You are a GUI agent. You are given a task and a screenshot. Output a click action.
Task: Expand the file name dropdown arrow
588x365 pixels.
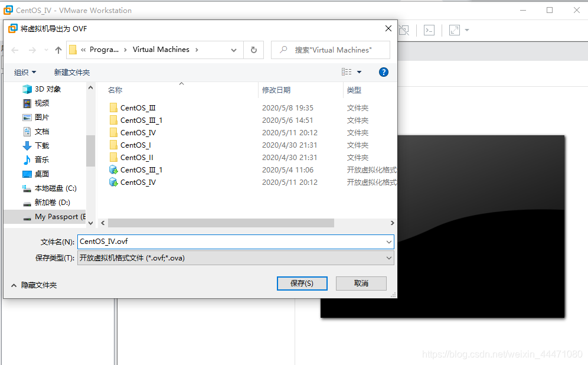tap(389, 242)
